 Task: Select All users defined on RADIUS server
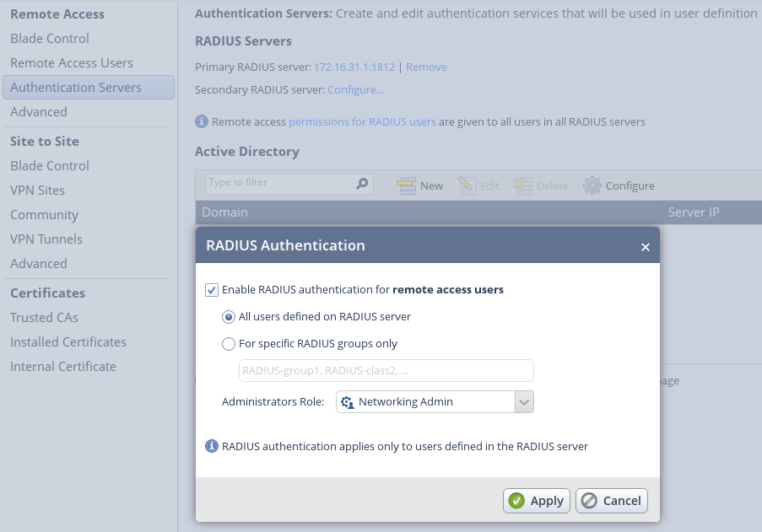click(229, 317)
